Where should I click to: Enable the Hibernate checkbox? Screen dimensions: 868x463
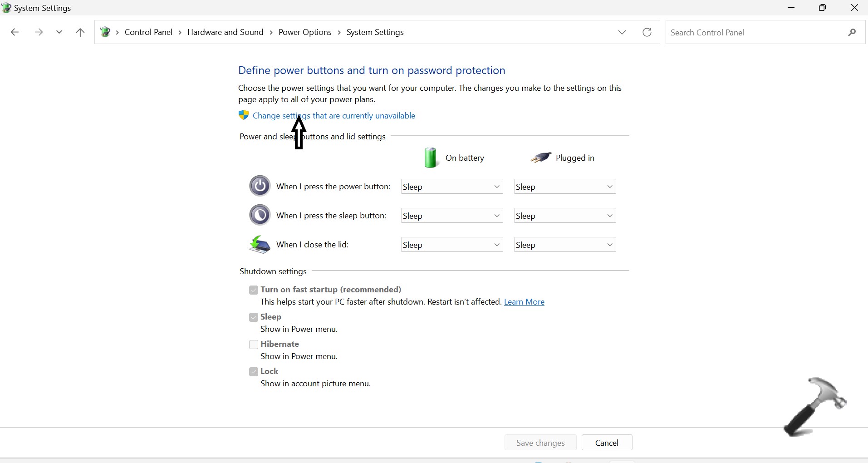click(254, 345)
